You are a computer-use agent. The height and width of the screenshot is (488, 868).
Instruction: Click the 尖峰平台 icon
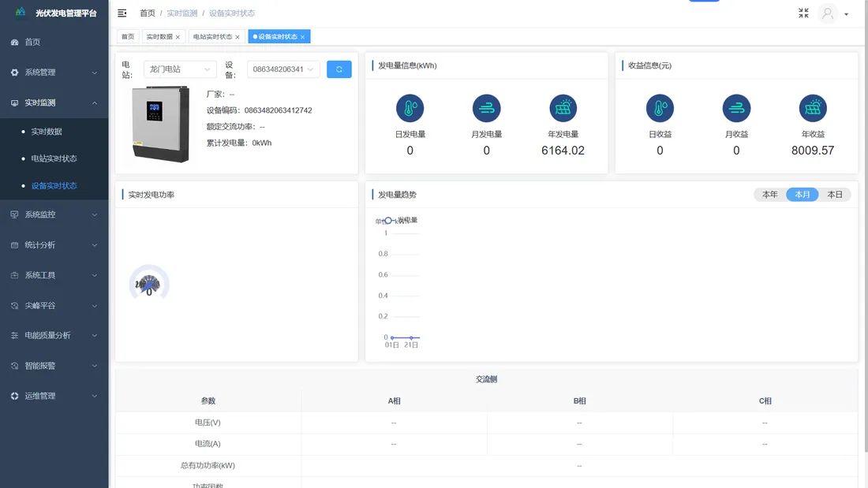click(14, 305)
